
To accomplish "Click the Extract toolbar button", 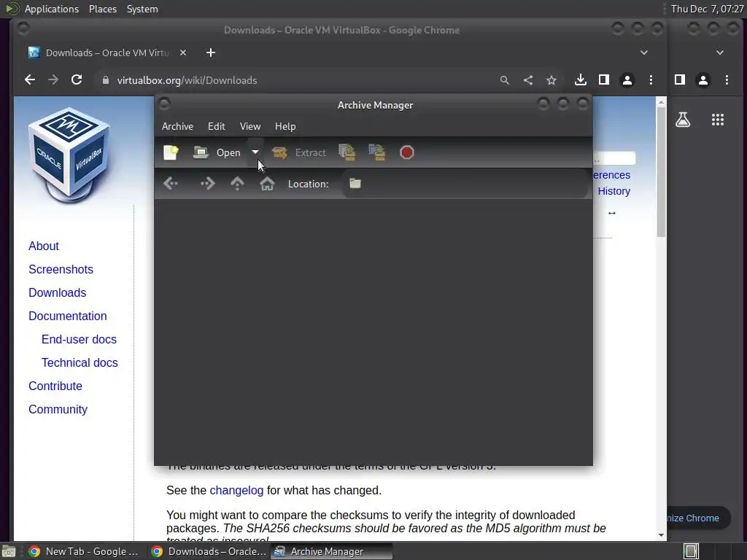I will tap(299, 152).
